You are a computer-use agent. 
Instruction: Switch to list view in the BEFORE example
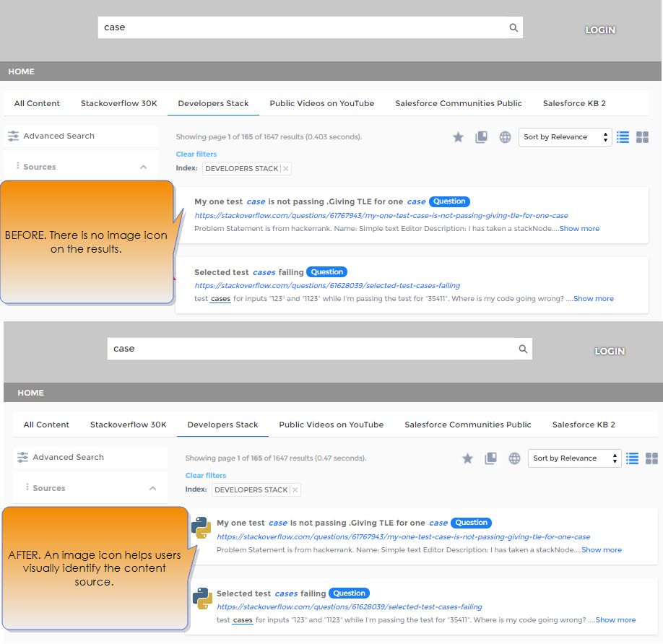(623, 137)
